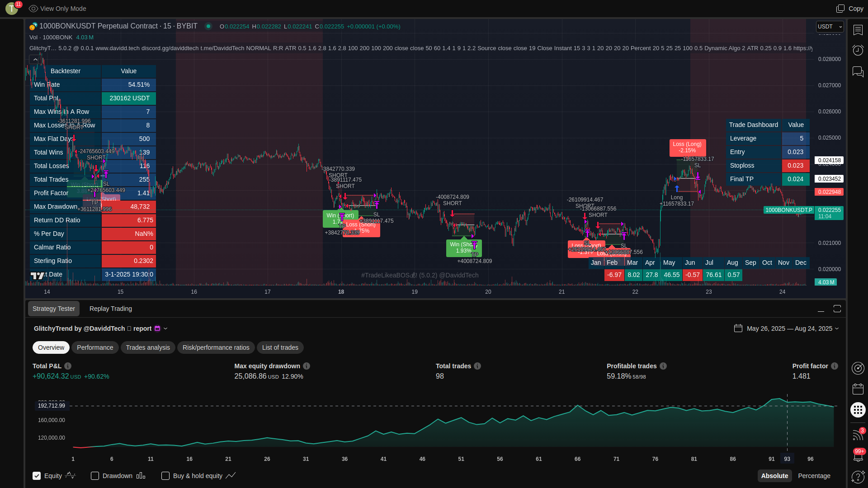
Task: Open the chats panel icon
Action: 858,71
